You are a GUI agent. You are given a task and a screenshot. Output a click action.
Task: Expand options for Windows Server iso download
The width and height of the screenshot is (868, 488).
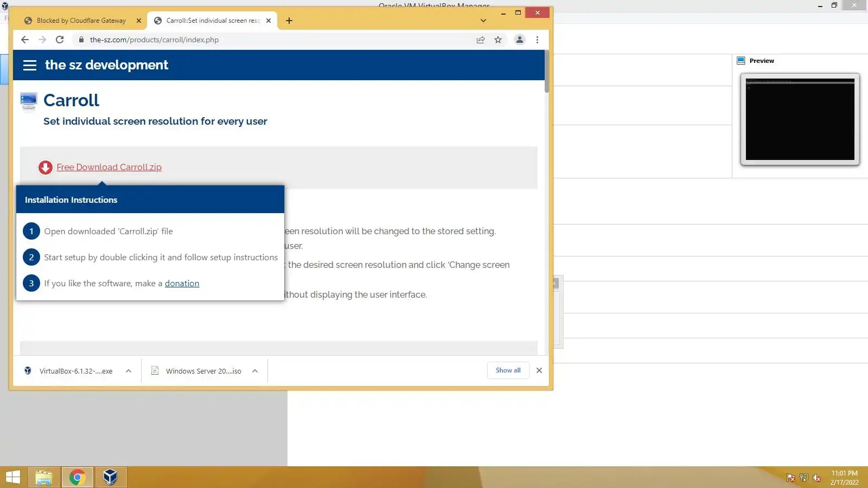(x=255, y=371)
